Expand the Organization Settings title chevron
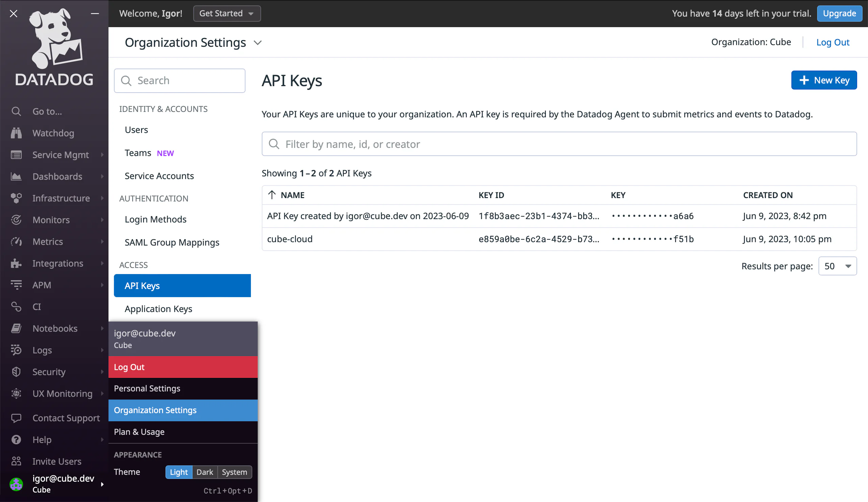Screen dimensions: 868x502 (x=258, y=43)
